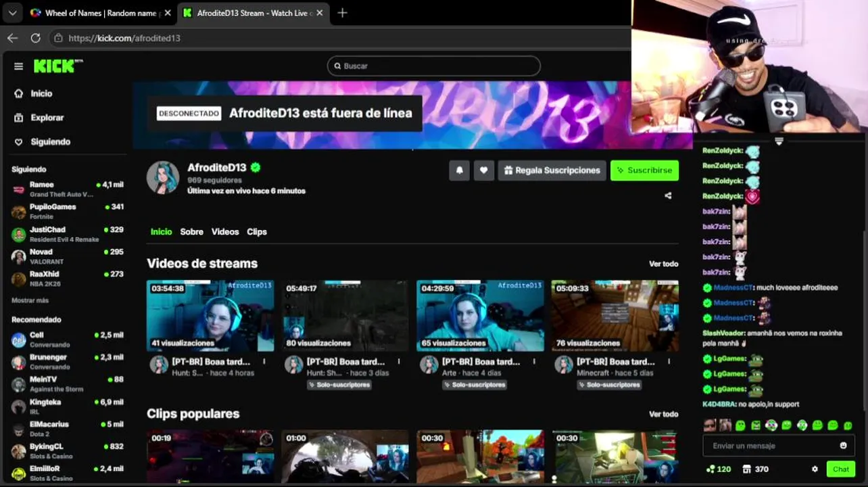The width and height of the screenshot is (868, 487).
Task: Open Brunenger recommended channel
Action: click(x=68, y=362)
